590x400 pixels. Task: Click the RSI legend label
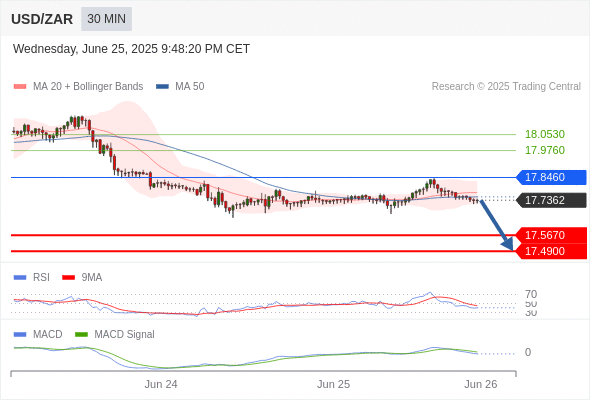[x=41, y=278]
